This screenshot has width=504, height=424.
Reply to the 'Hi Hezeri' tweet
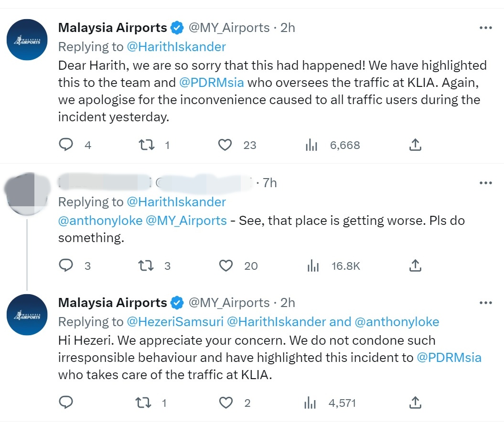coord(65,403)
